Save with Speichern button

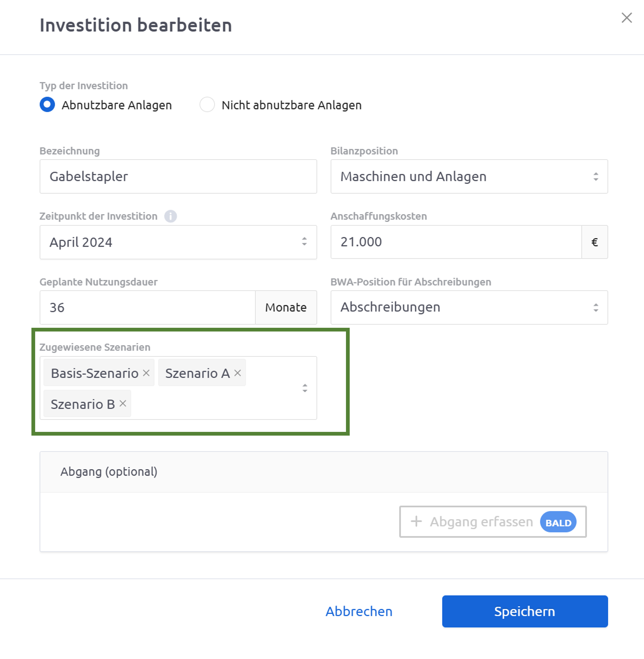525,611
